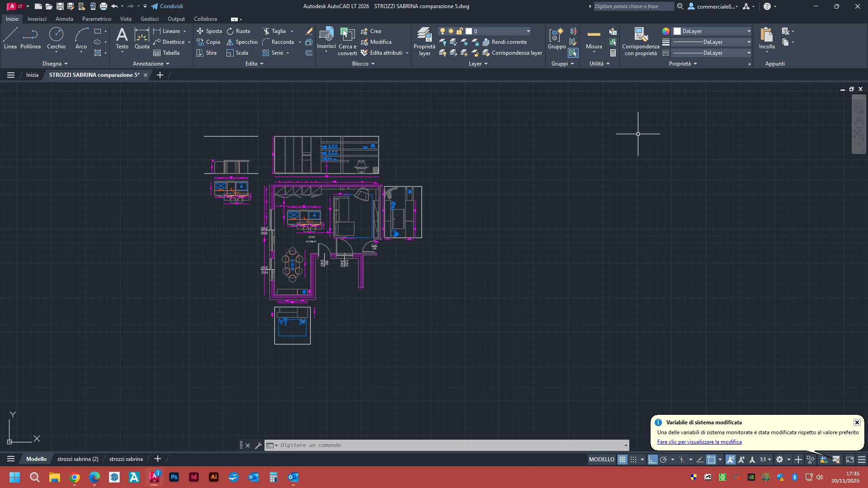This screenshot has width=868, height=488.
Task: Open annotation scale 1:1 dropdown
Action: (x=765, y=460)
